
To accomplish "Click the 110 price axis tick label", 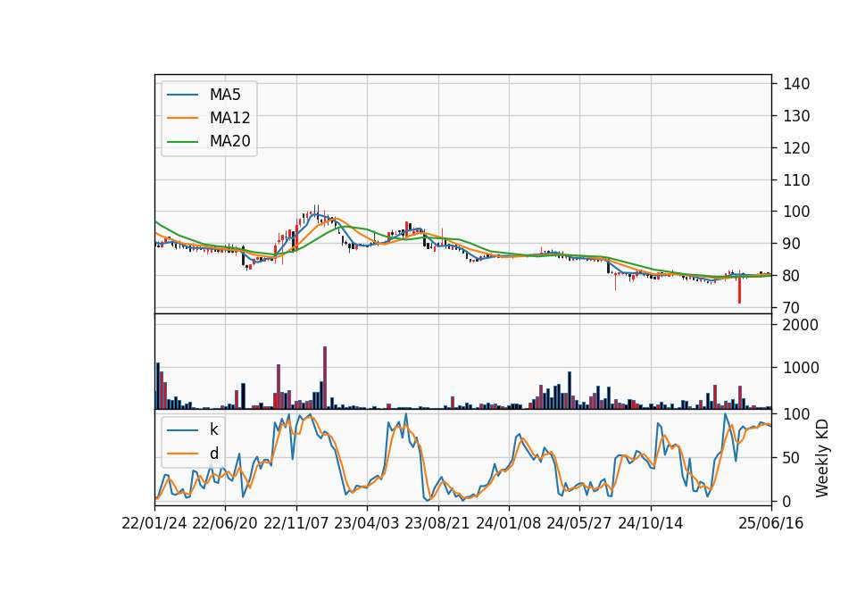I will (796, 179).
